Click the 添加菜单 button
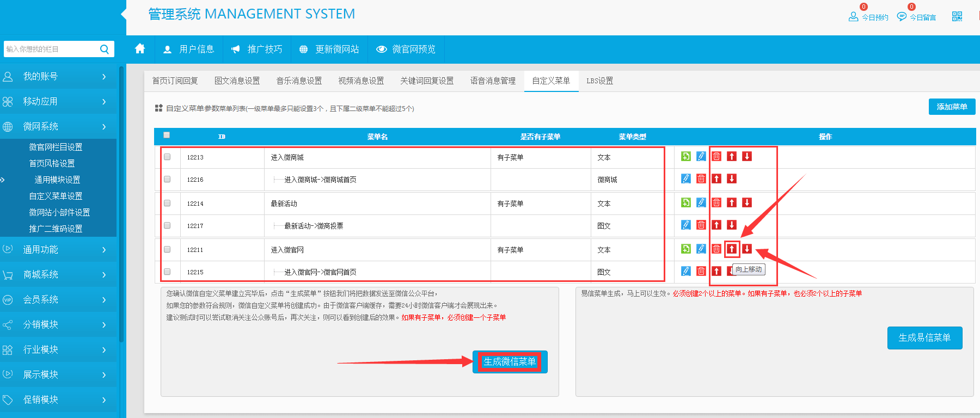The image size is (980, 418). coord(952,107)
